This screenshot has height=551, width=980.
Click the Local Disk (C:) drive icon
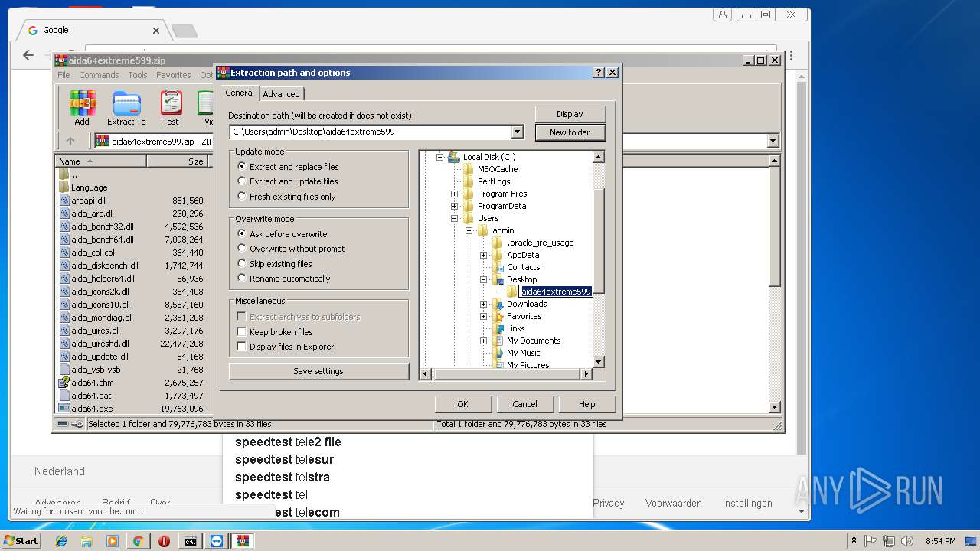(x=454, y=157)
